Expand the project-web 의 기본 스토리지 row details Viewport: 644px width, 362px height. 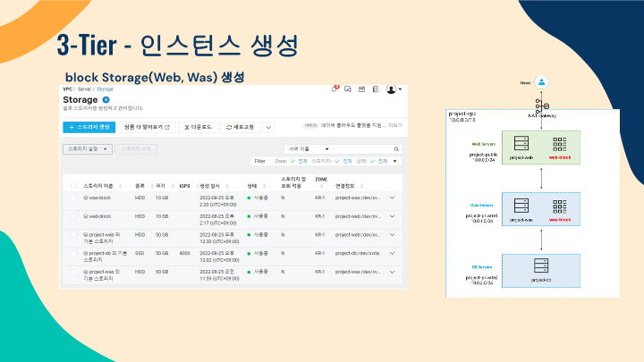pos(393,235)
